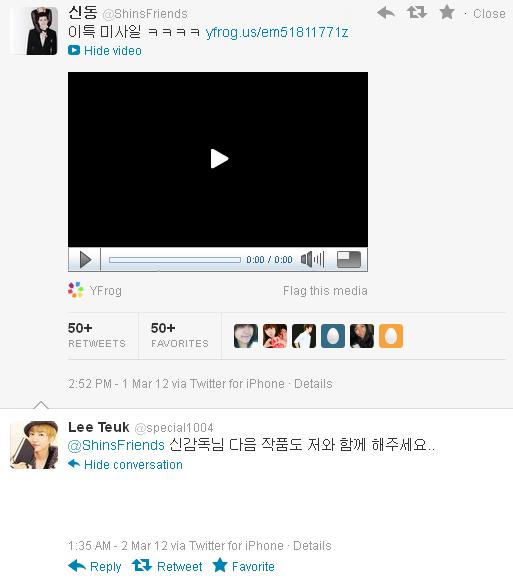Mute the video via speaker icon
This screenshot has width=513, height=580.
coord(313,259)
